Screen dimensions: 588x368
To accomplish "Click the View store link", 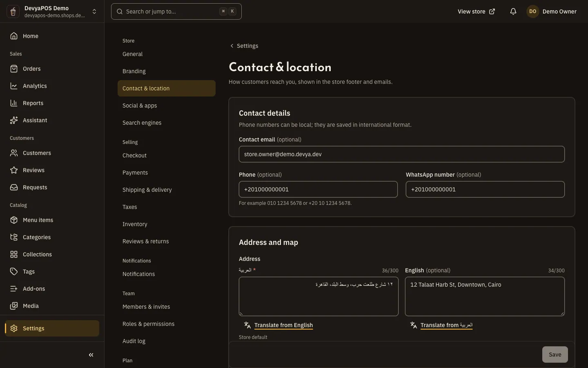I will (476, 11).
